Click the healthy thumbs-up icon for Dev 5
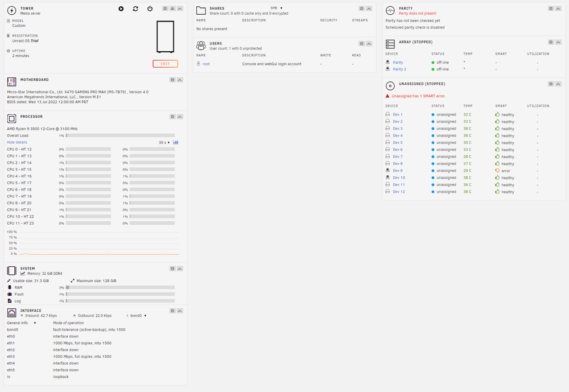The height and width of the screenshot is (392, 569). pyautogui.click(x=497, y=142)
